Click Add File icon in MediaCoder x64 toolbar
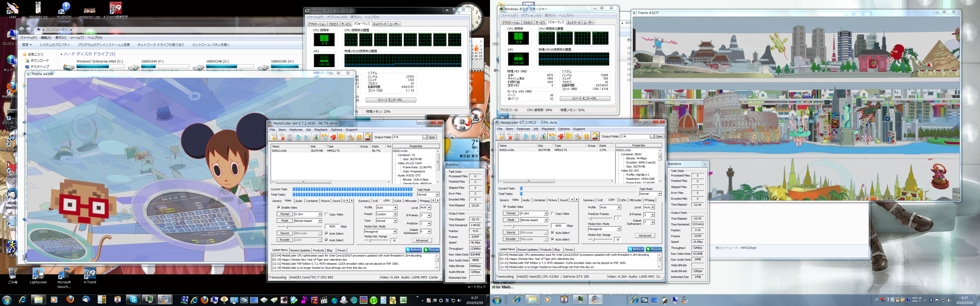980x306 pixels. click(x=272, y=137)
